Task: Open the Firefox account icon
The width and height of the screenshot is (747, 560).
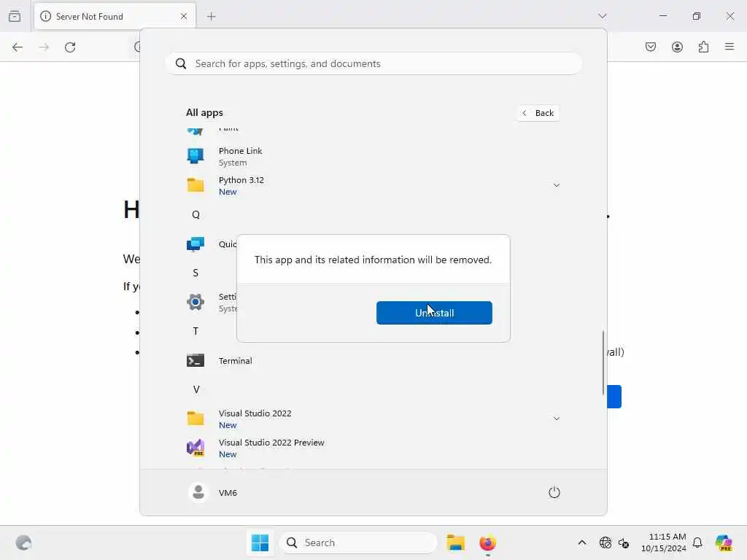Action: (x=677, y=47)
